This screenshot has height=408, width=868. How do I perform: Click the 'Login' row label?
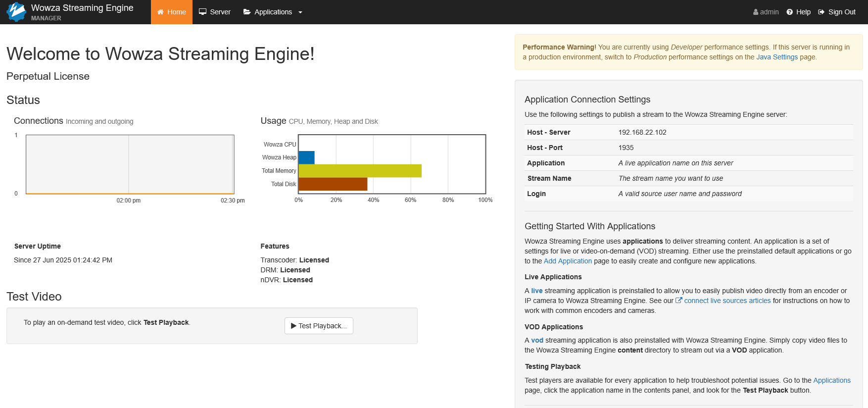536,194
